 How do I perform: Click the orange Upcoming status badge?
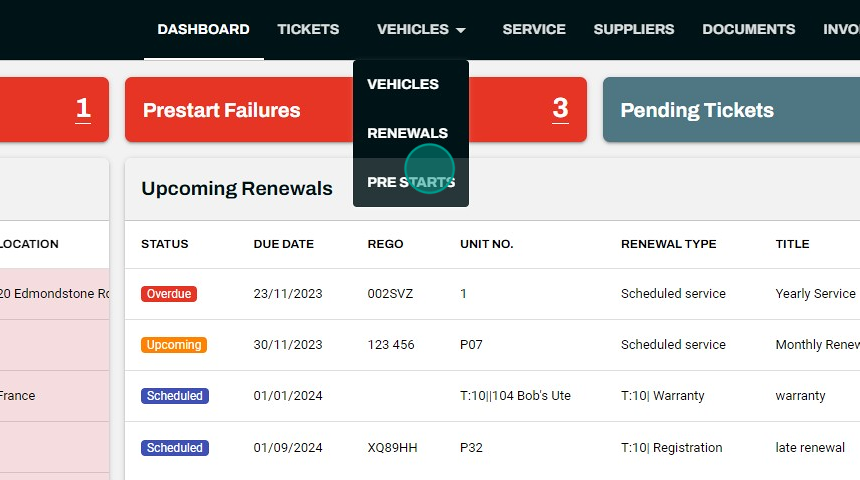tap(174, 345)
